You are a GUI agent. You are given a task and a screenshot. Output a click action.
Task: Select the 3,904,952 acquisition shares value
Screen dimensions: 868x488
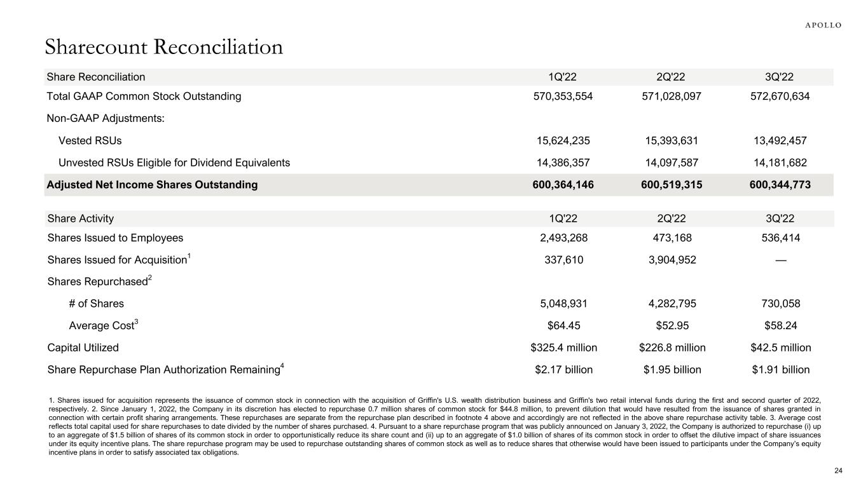point(672,260)
